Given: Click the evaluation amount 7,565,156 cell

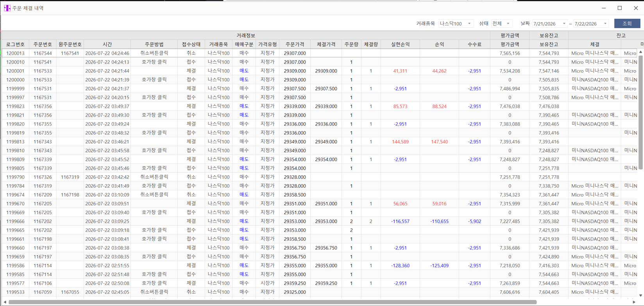Looking at the screenshot, I should coord(510,53).
